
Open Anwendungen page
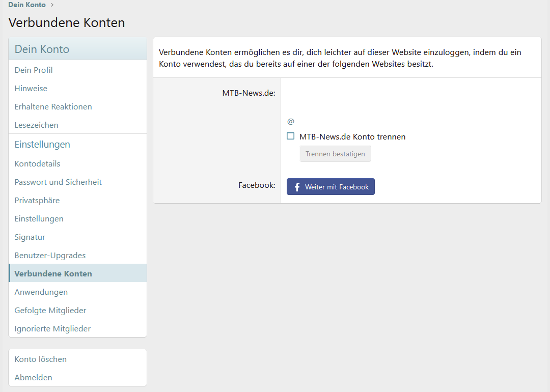(x=77, y=292)
